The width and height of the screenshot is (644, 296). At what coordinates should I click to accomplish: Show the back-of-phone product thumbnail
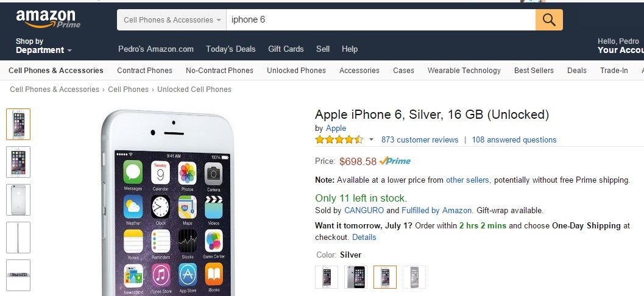coord(18,200)
